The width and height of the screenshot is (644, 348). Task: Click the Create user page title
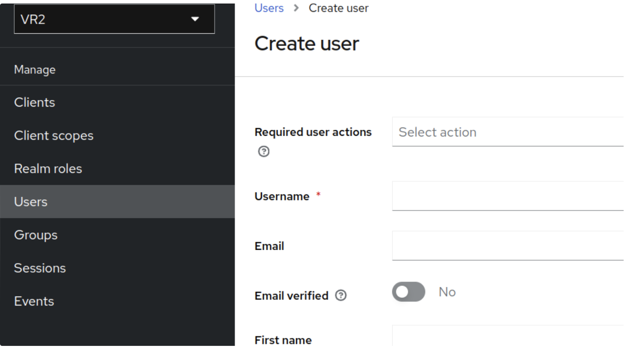click(x=307, y=43)
